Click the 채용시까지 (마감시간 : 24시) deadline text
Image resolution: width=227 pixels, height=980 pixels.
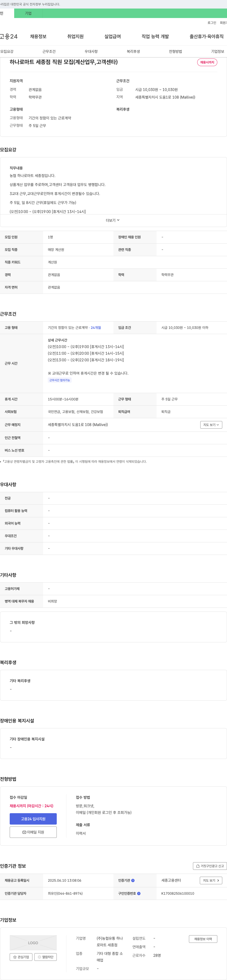31,806
